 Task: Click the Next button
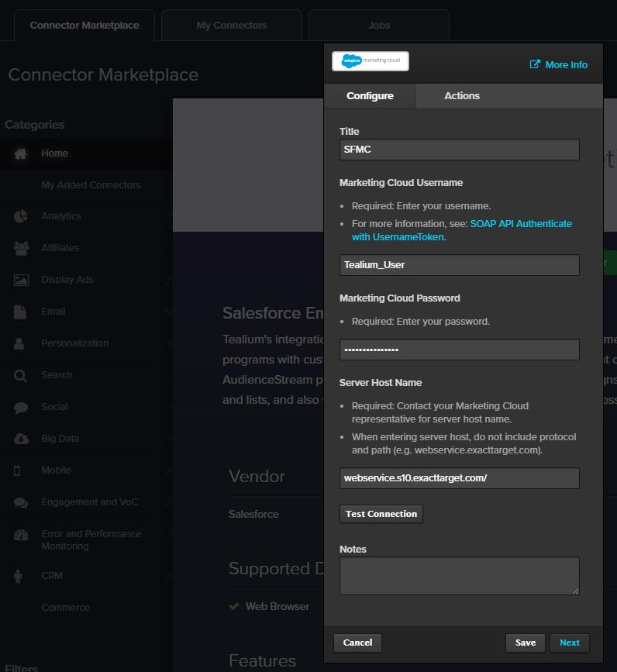click(x=569, y=643)
